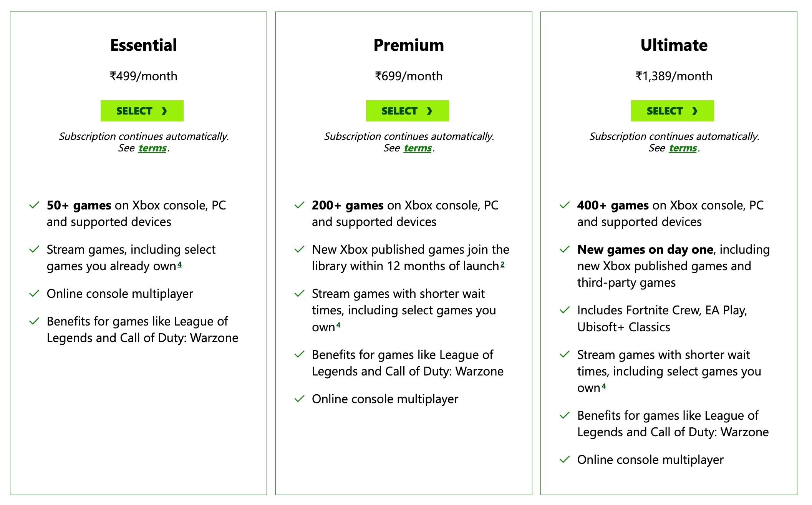Click checkmark beside Ultimate Online console multiplayer
The height and width of the screenshot is (505, 812).
565,460
